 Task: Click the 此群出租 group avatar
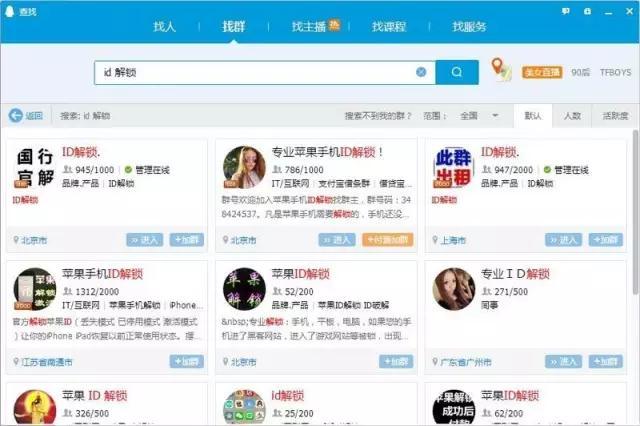click(453, 167)
